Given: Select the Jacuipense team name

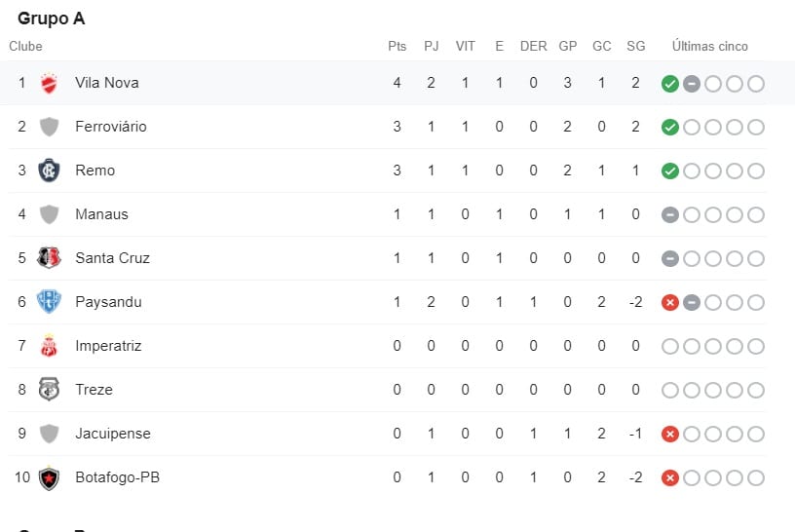Looking at the screenshot, I should pos(112,434).
